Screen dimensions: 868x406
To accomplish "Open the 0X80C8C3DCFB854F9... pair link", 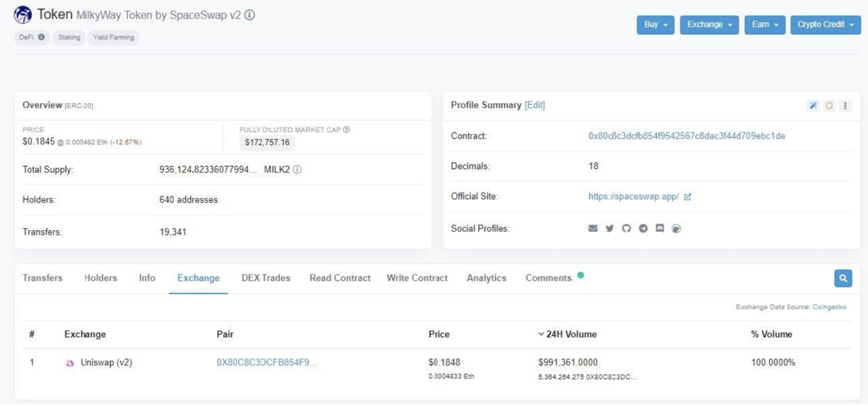I will tap(267, 363).
